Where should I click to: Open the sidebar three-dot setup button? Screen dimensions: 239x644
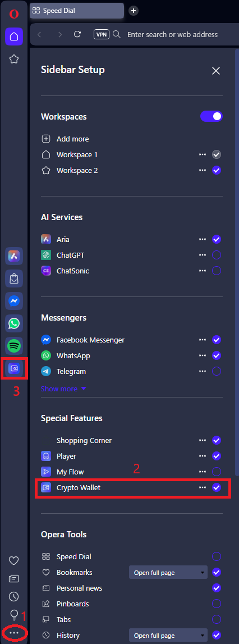pyautogui.click(x=14, y=633)
